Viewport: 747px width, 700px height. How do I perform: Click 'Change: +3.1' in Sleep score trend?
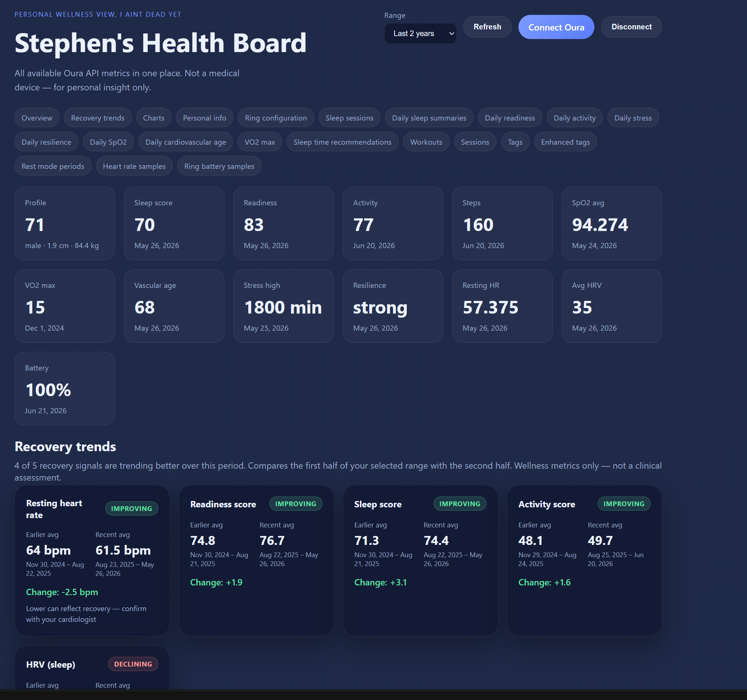click(x=381, y=582)
